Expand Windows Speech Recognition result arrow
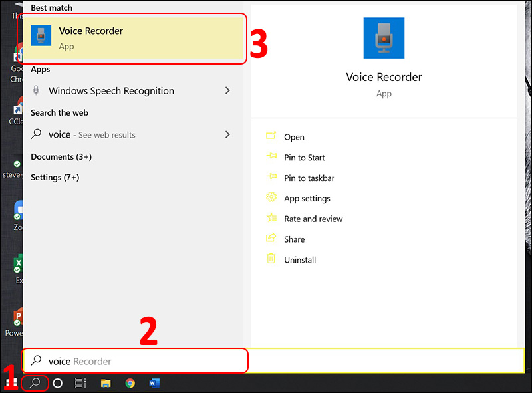This screenshot has height=393, width=532. tap(227, 90)
